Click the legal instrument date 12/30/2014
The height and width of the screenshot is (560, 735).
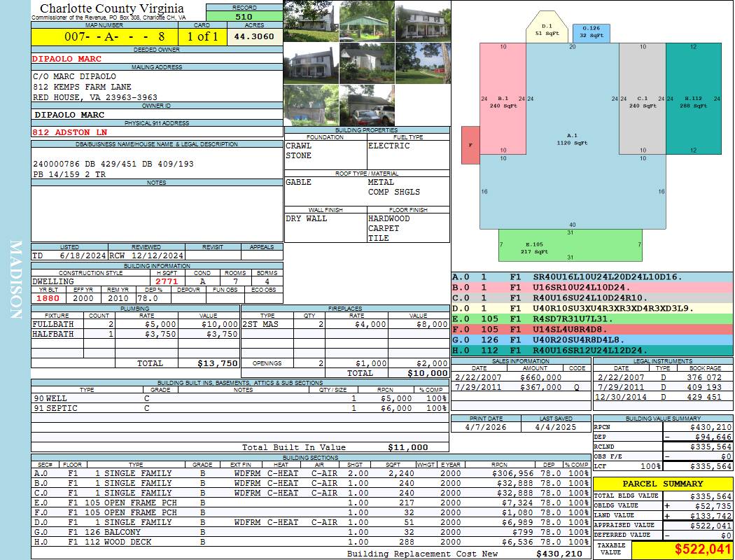pyautogui.click(x=621, y=397)
